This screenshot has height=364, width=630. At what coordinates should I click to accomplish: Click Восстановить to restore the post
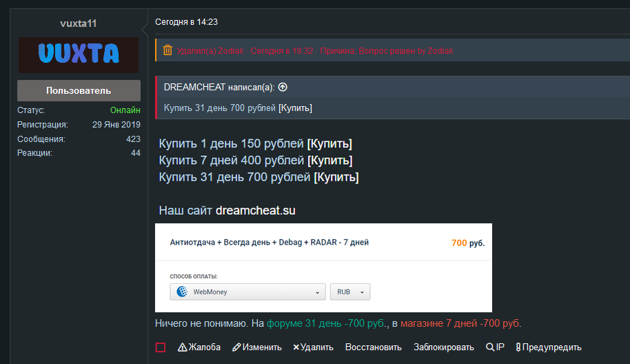tap(374, 347)
